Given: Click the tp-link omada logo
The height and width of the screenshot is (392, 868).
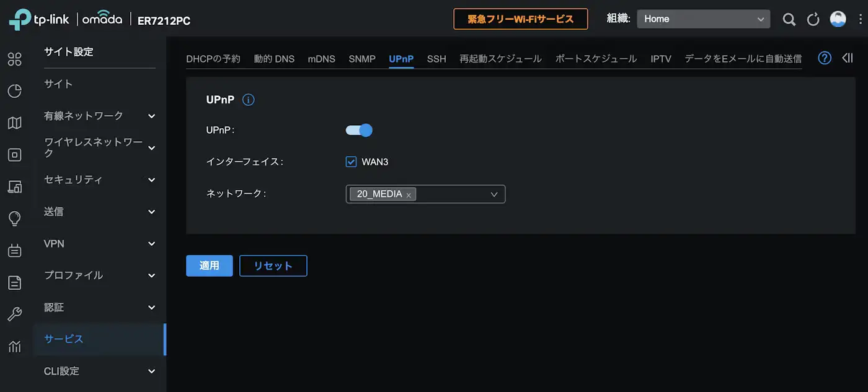Looking at the screenshot, I should [x=65, y=19].
